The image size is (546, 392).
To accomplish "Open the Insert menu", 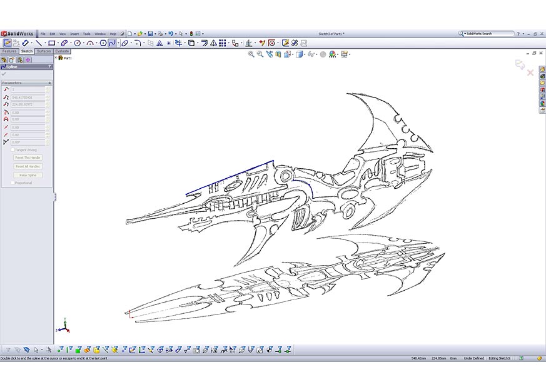I will (74, 34).
